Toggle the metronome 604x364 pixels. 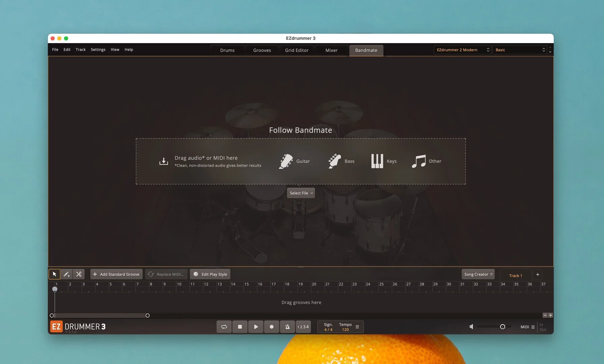[x=287, y=327]
